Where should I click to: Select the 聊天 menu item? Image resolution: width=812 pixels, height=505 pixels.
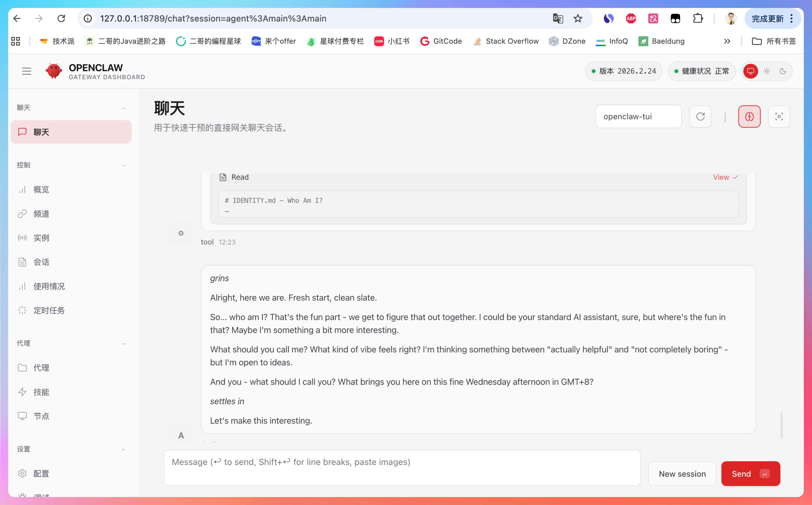pos(71,132)
